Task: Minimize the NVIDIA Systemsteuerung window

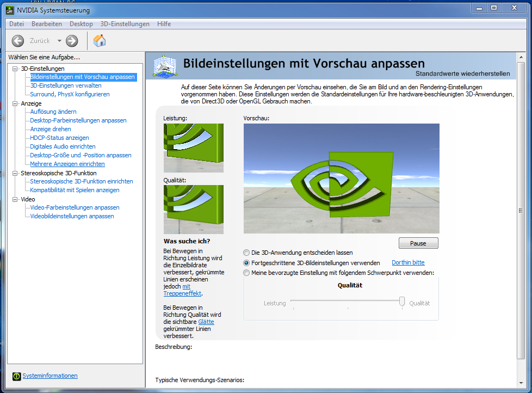Action: [x=479, y=8]
